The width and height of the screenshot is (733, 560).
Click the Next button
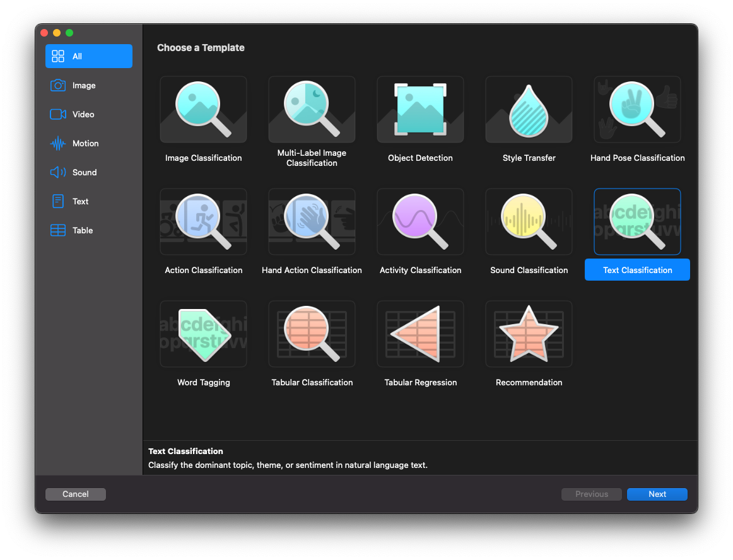point(657,494)
